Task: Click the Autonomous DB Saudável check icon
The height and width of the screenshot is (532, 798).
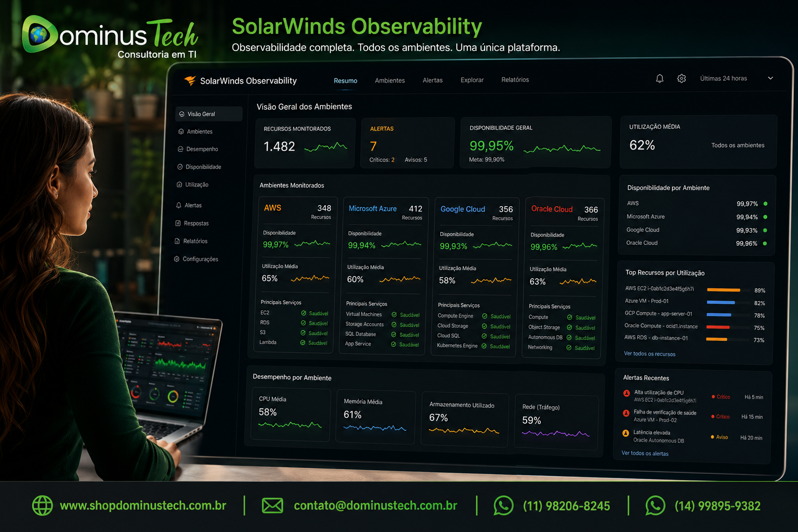Action: coord(569,338)
